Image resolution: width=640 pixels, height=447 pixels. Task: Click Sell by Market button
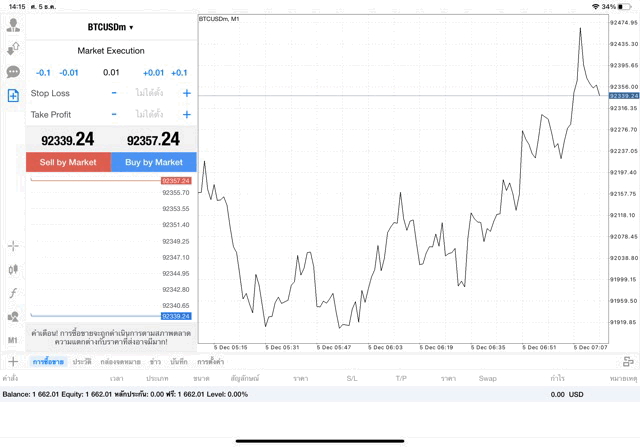(68, 162)
